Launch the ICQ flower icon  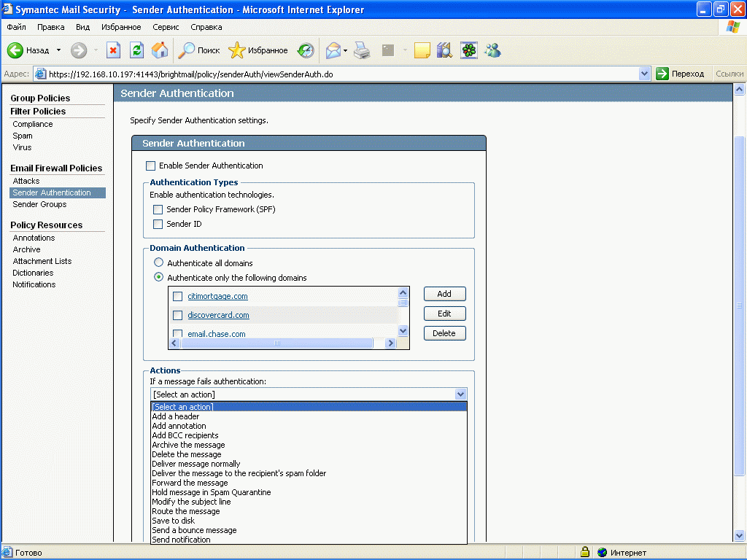[x=469, y=50]
